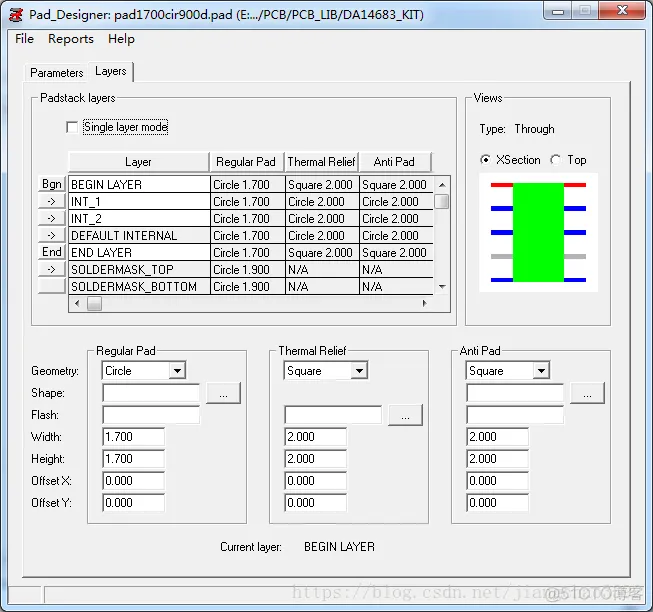Image resolution: width=653 pixels, height=612 pixels.
Task: Click the End row button
Action: point(52,252)
